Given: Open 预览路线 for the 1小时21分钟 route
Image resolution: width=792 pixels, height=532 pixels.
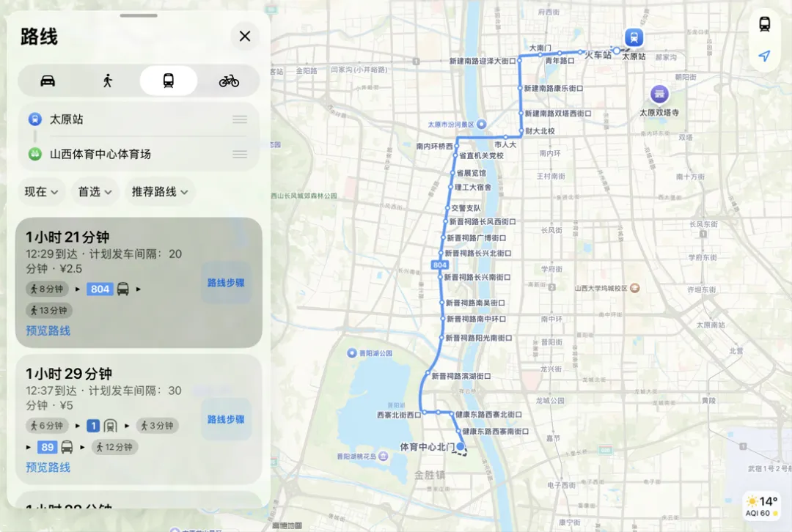Looking at the screenshot, I should click(48, 330).
